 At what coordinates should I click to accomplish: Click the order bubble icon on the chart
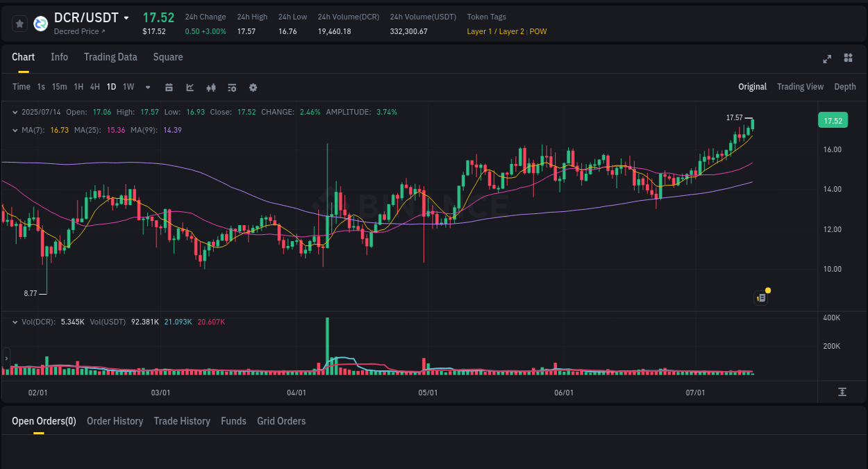pyautogui.click(x=761, y=297)
